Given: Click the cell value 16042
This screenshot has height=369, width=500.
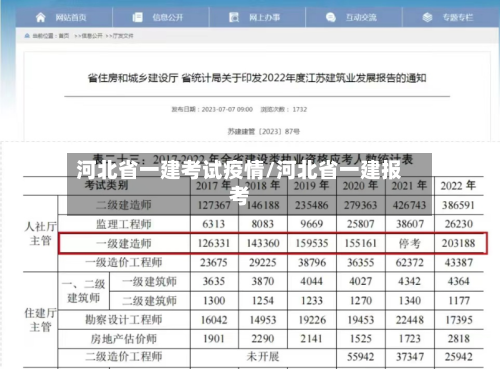Looking at the screenshot, I should pyautogui.click(x=214, y=320).
